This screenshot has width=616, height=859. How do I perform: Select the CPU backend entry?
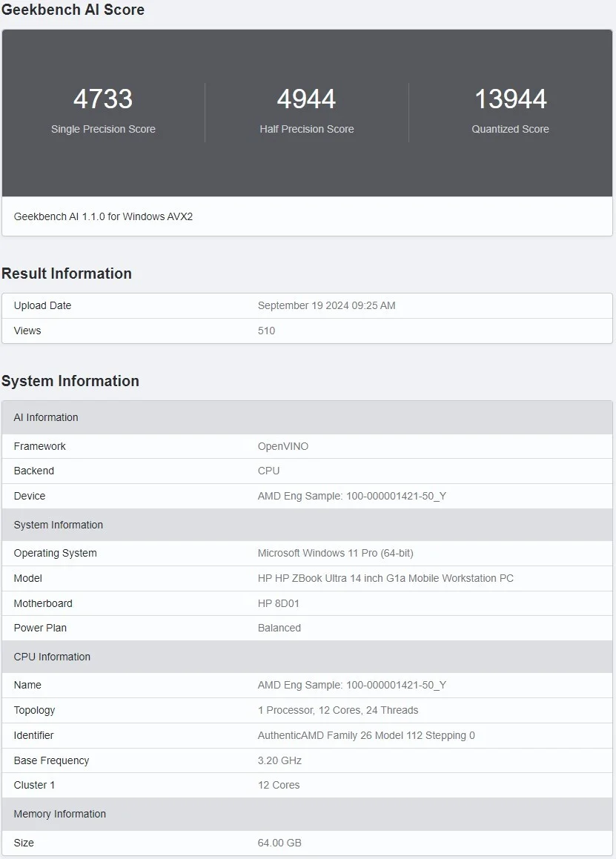pyautogui.click(x=268, y=471)
